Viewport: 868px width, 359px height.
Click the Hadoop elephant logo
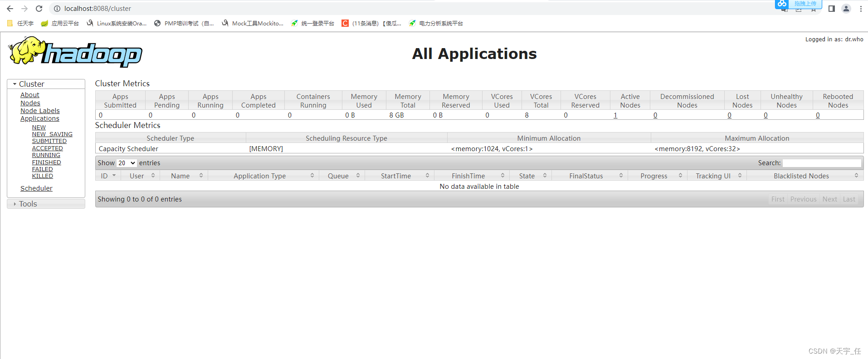(75, 52)
